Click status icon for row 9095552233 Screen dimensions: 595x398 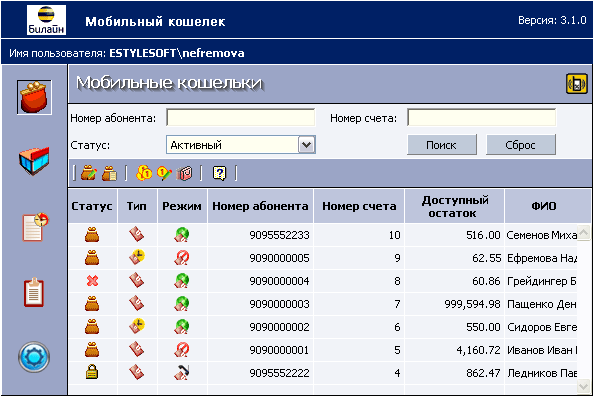point(92,235)
